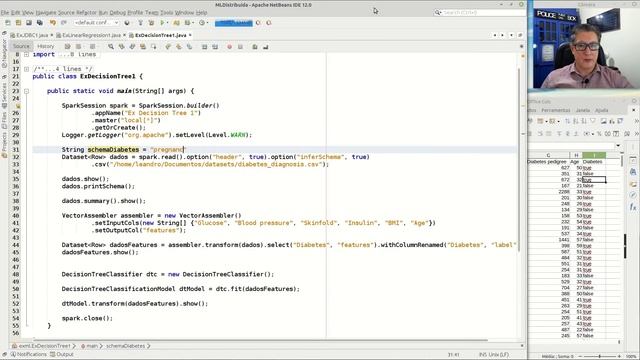Open the Tools menu
Viewport: 640px width, 360px height.
click(x=166, y=13)
